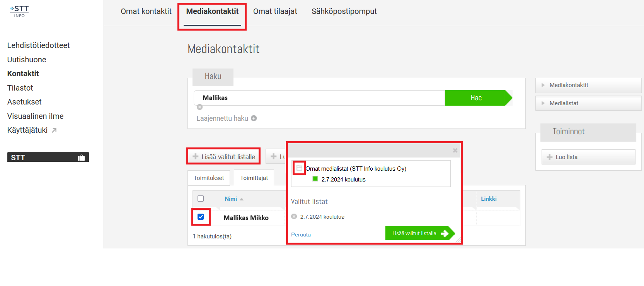Click the green 2.7.2024 koulutus list square

click(x=315, y=179)
